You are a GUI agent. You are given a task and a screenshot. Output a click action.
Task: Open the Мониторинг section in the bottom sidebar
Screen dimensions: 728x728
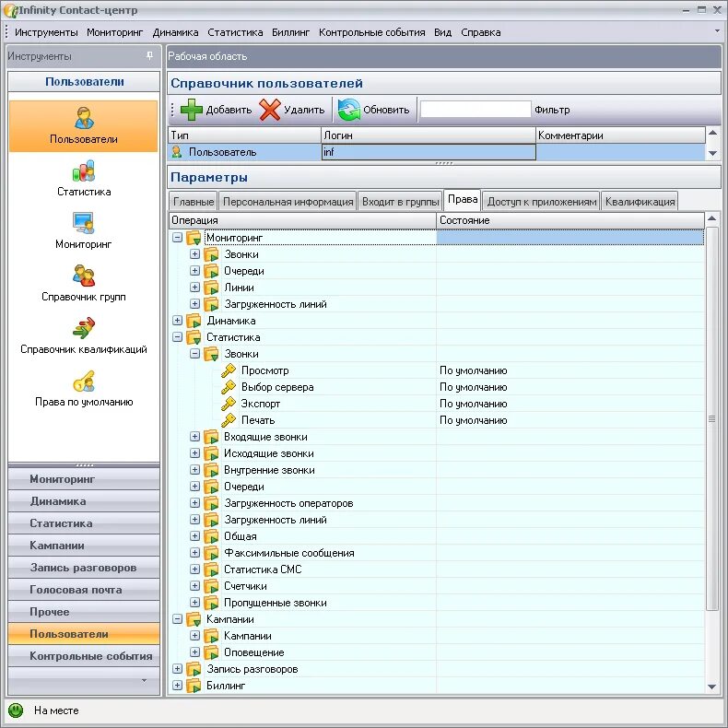(x=84, y=479)
